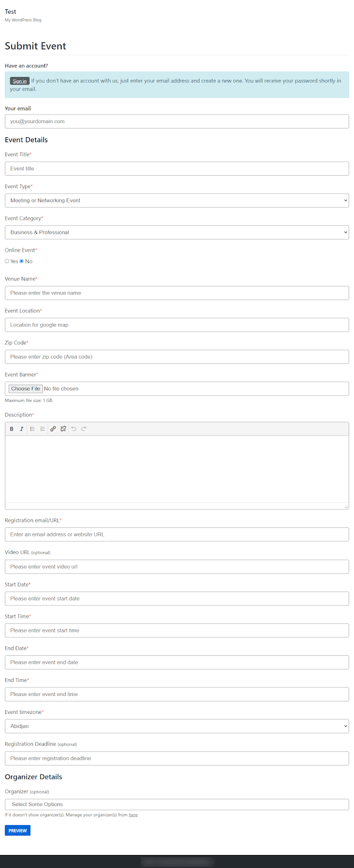Click the PREVIEW button
354x868 pixels.
point(17,831)
